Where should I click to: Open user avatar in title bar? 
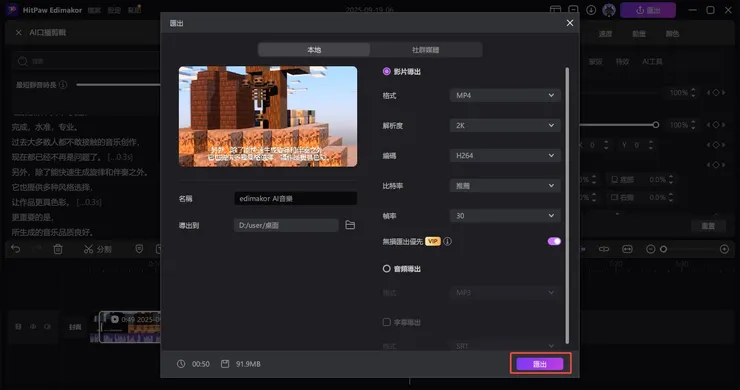tap(609, 10)
